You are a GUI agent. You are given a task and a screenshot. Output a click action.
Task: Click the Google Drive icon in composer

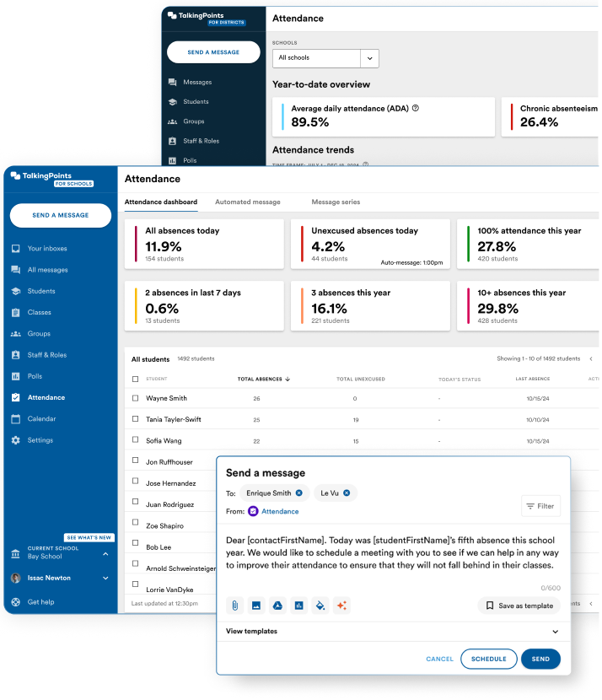point(277,606)
